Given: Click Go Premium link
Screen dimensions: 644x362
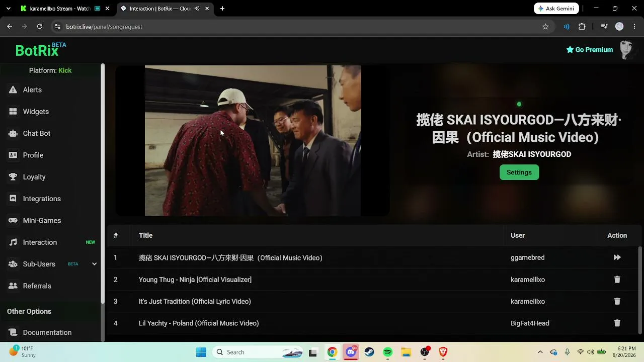Looking at the screenshot, I should [589, 50].
